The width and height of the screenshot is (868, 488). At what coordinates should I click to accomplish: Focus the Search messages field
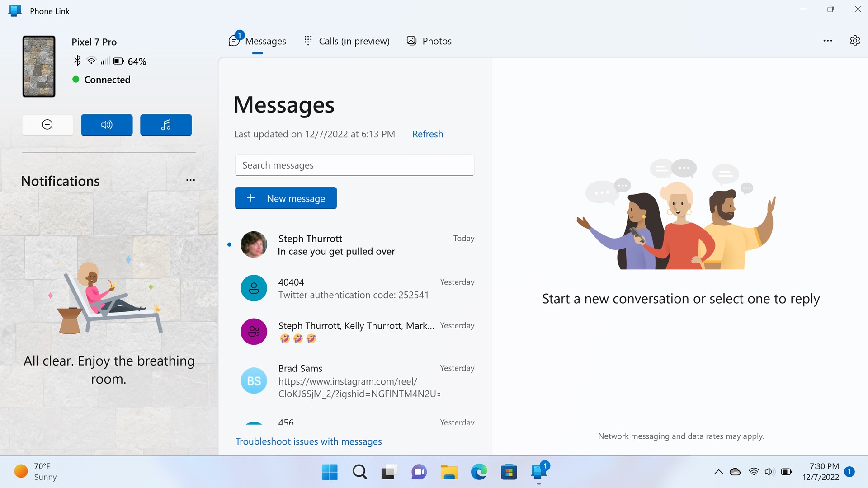click(354, 165)
